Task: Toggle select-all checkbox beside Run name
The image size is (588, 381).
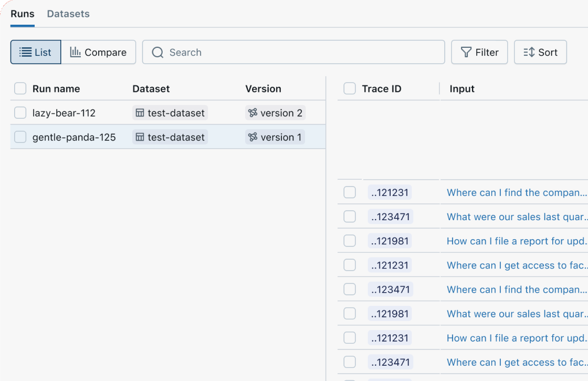Action: click(20, 89)
